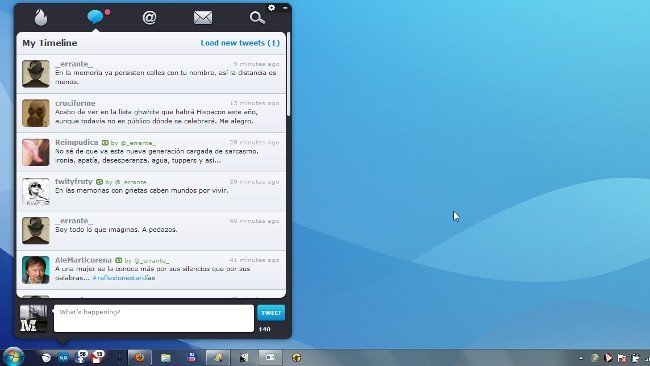Click Load new tweets (1) link
Screen dimensions: 650x366
point(240,43)
